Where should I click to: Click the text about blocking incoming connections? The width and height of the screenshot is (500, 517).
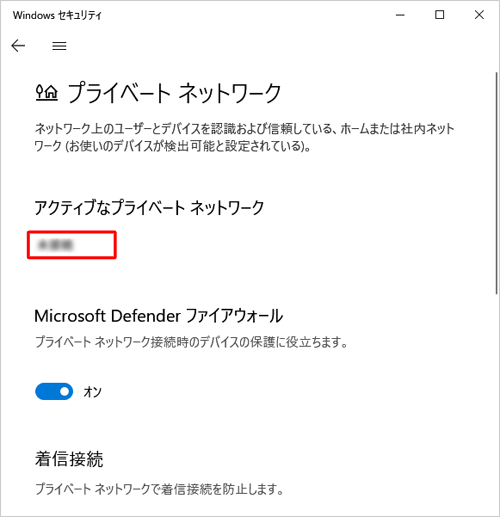tap(159, 489)
